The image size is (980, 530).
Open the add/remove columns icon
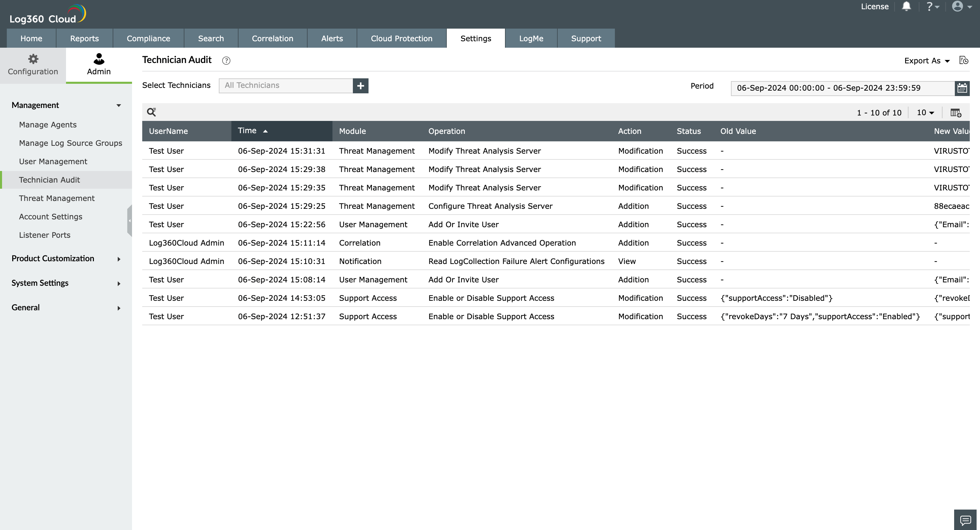[x=955, y=113]
